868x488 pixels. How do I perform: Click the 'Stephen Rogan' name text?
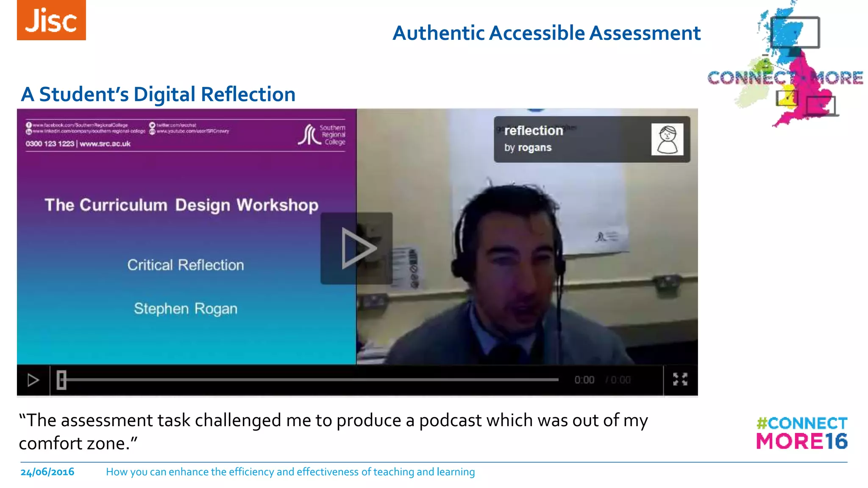pyautogui.click(x=186, y=309)
